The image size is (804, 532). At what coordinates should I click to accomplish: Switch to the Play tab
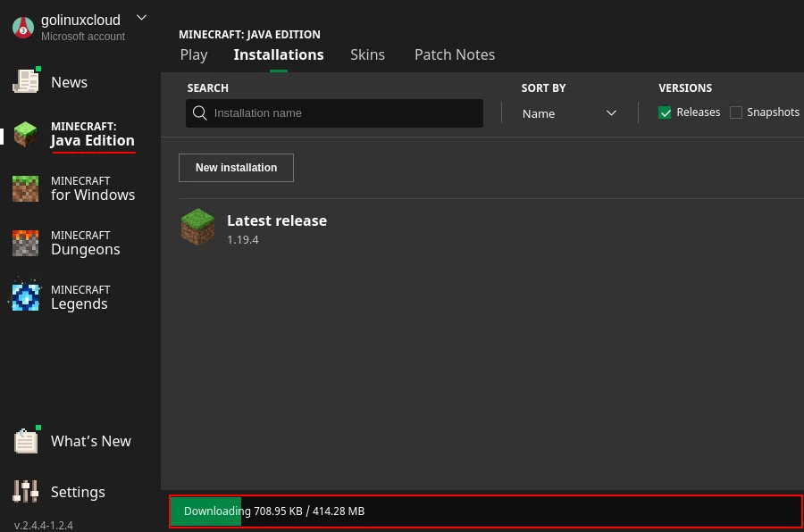point(194,54)
